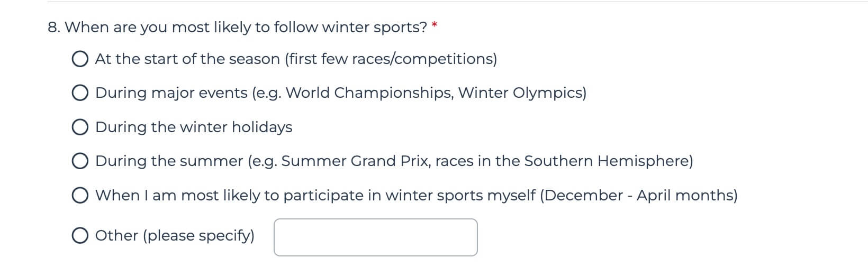Choose the 'During major events' radio circle
Screen dimensions: 868x276
coord(80,94)
